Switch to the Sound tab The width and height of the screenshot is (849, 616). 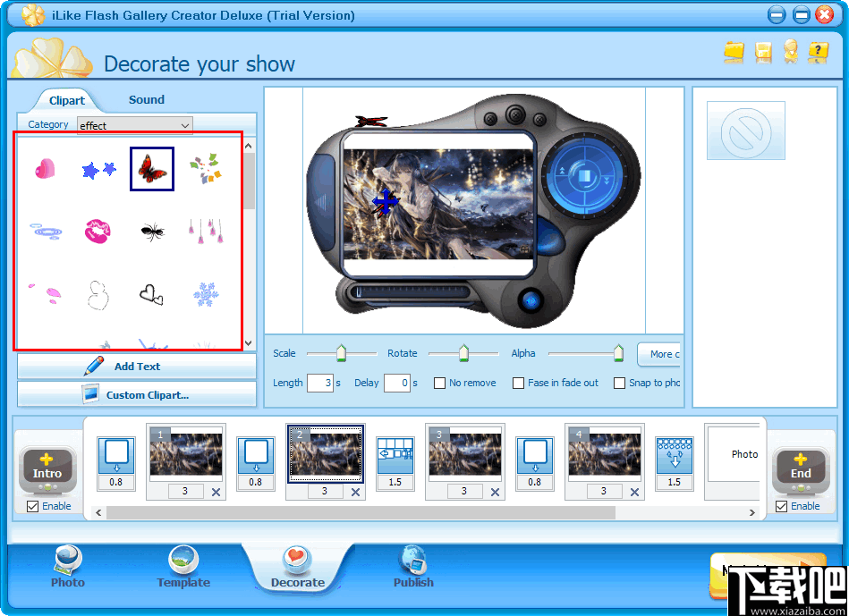(x=146, y=100)
